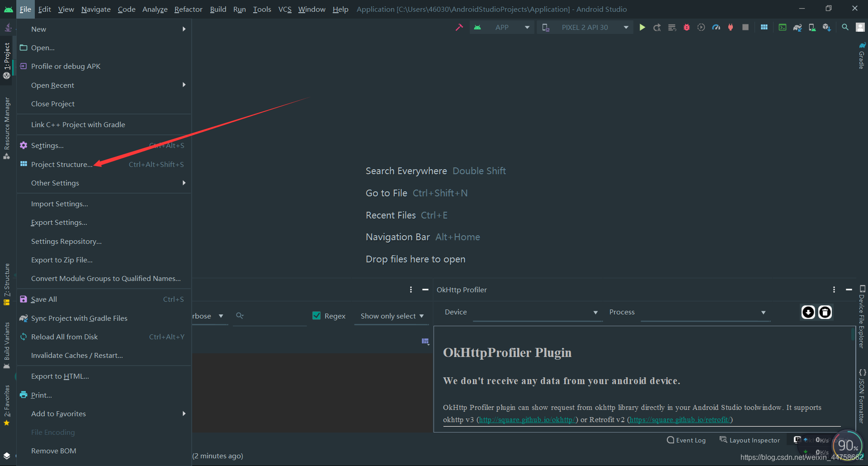Screen dimensions: 868x466
Task: Open the OkHttp Profiler Device dropdown
Action: tap(538, 312)
